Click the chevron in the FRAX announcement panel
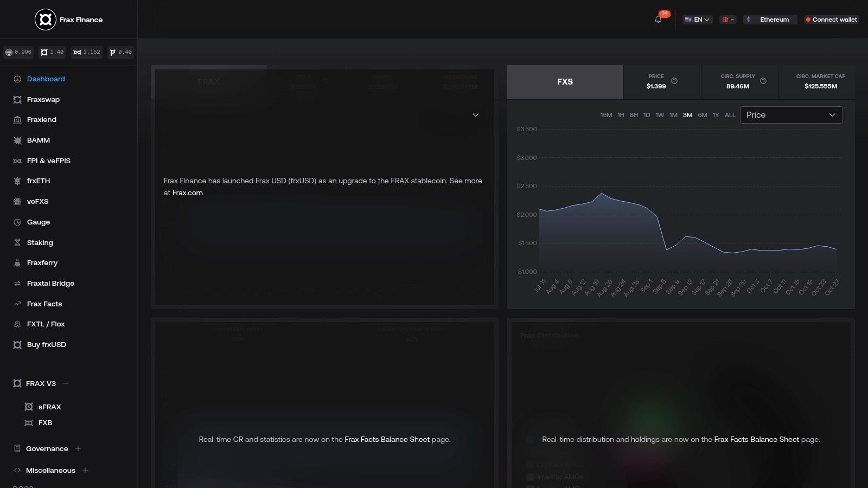The height and width of the screenshot is (488, 868). pos(476,115)
